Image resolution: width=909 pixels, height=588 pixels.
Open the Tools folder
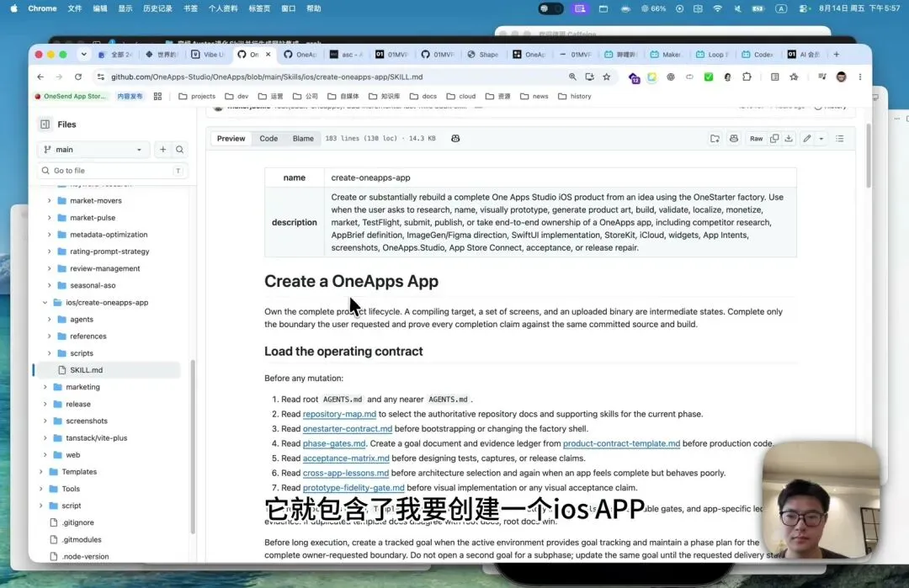tap(71, 489)
